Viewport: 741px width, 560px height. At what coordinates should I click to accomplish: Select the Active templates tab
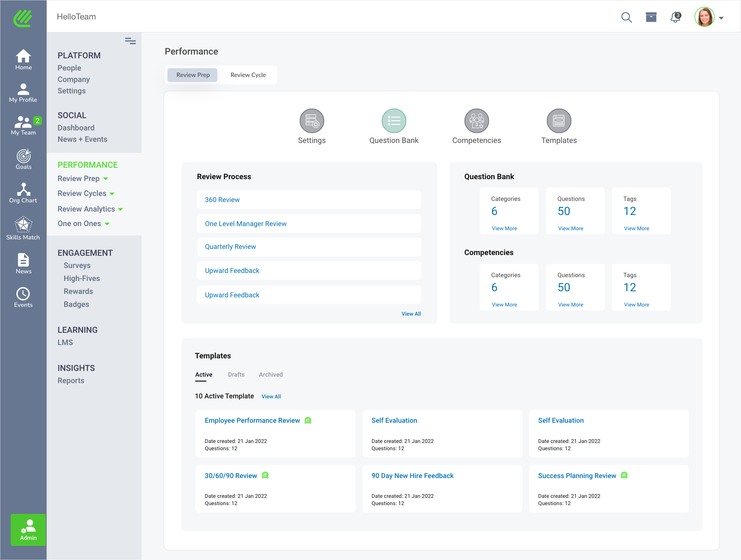pyautogui.click(x=204, y=375)
